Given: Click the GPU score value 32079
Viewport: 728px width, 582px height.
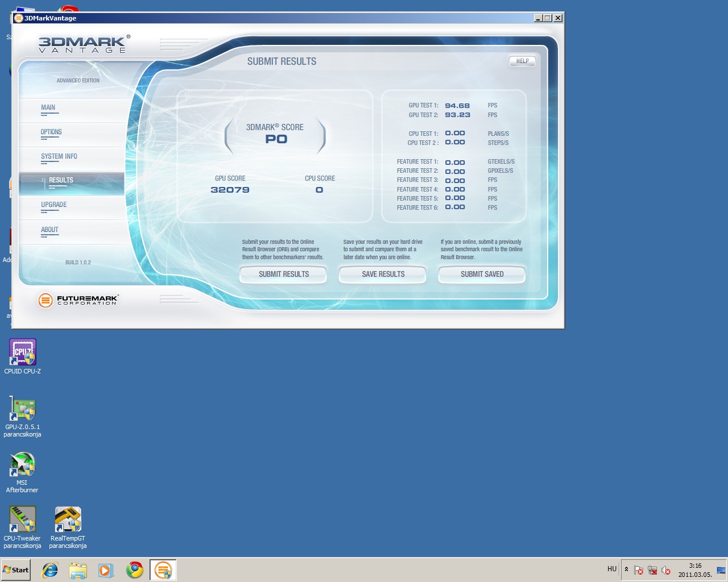Looking at the screenshot, I should pos(230,190).
